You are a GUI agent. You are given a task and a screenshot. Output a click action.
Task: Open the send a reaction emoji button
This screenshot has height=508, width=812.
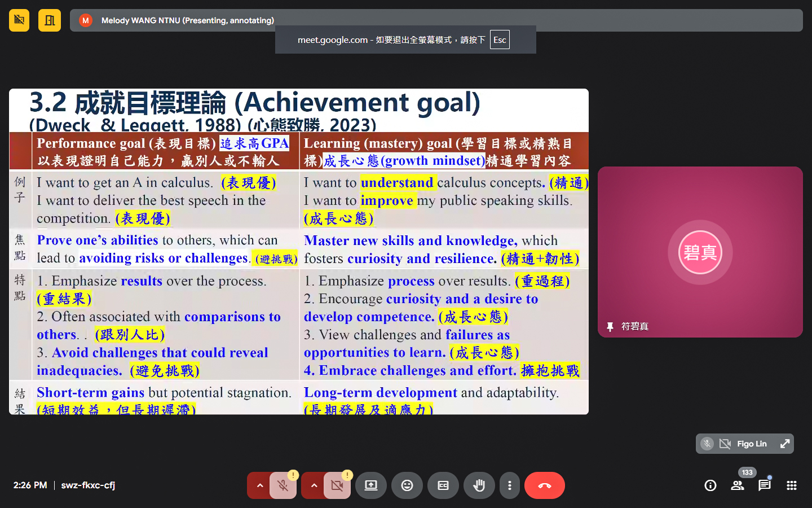tap(407, 485)
